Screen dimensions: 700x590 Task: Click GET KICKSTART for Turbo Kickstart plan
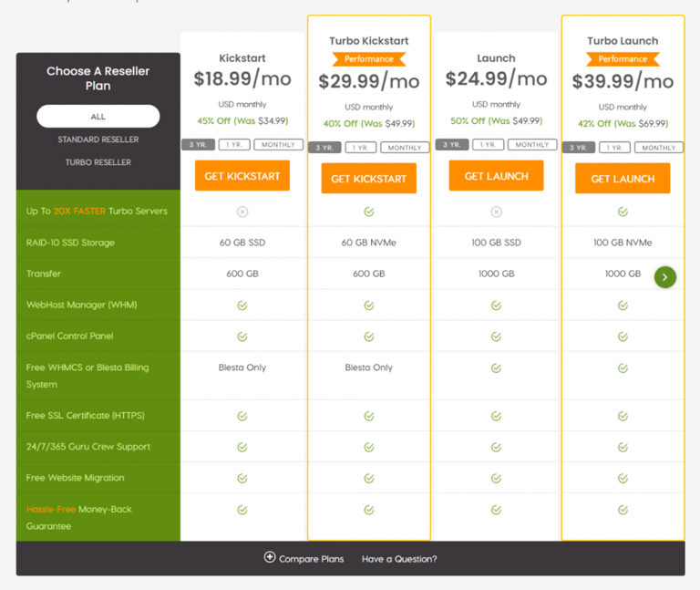[369, 179]
